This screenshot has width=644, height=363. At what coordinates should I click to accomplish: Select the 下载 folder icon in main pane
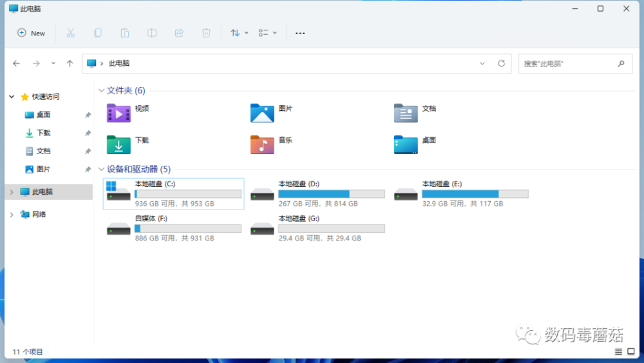pos(118,144)
